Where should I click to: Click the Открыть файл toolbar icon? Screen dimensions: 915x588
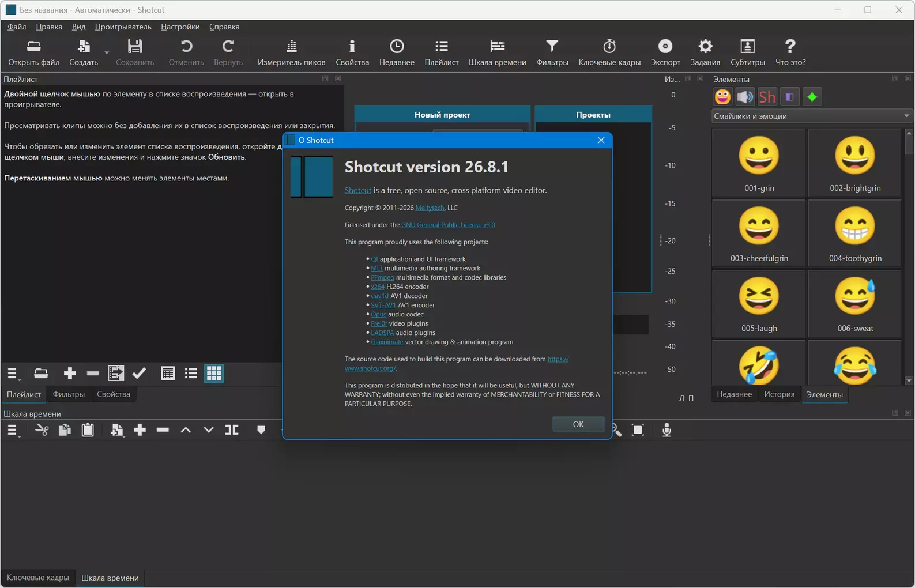(33, 52)
